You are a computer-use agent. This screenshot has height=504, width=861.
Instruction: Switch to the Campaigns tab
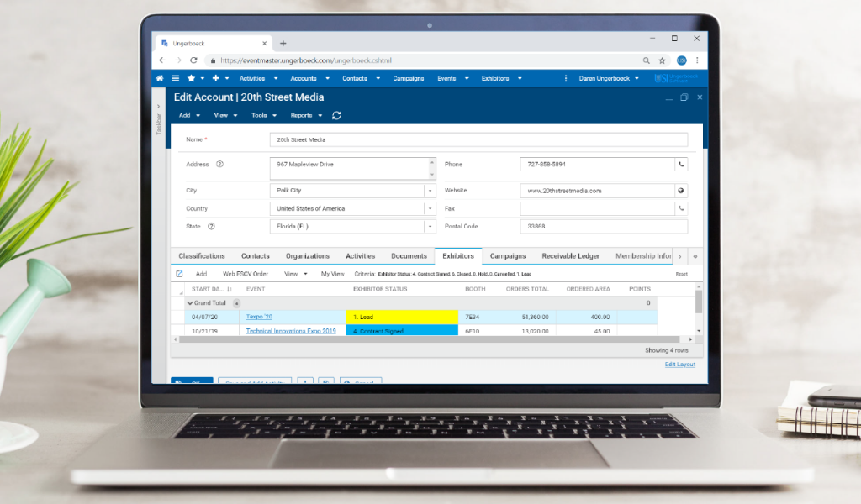[x=508, y=256]
